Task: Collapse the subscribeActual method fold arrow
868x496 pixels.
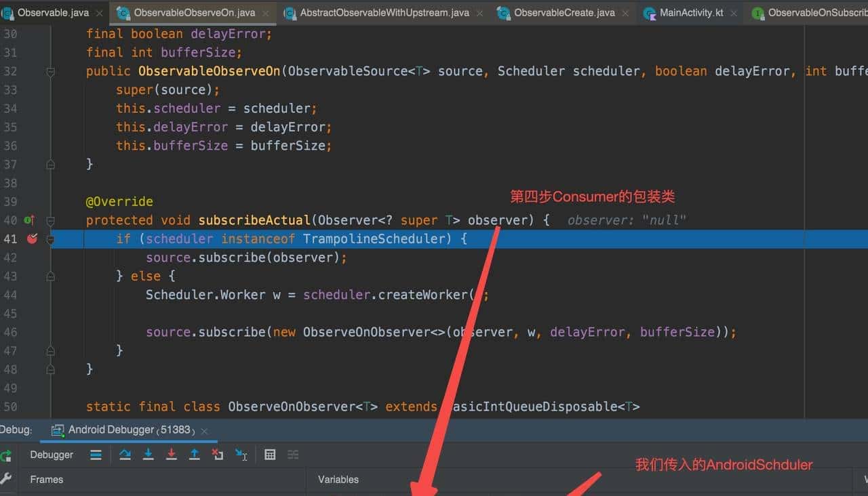Action: pos(50,220)
